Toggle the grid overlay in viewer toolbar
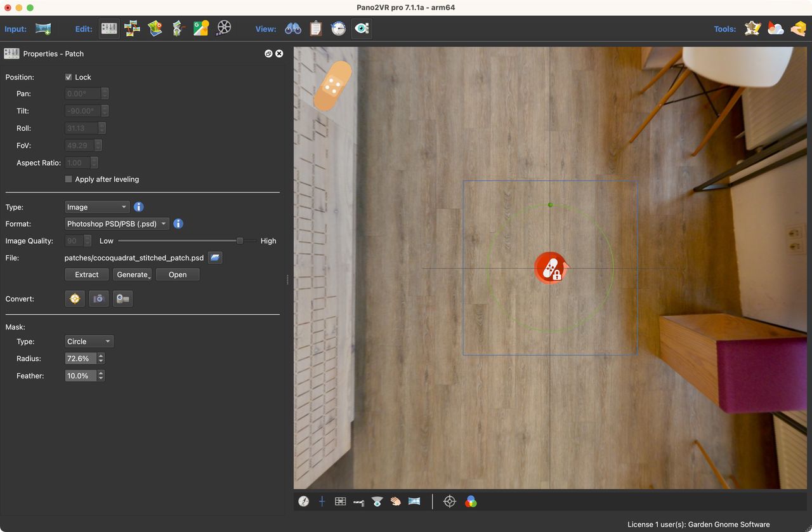The width and height of the screenshot is (812, 532). click(340, 502)
